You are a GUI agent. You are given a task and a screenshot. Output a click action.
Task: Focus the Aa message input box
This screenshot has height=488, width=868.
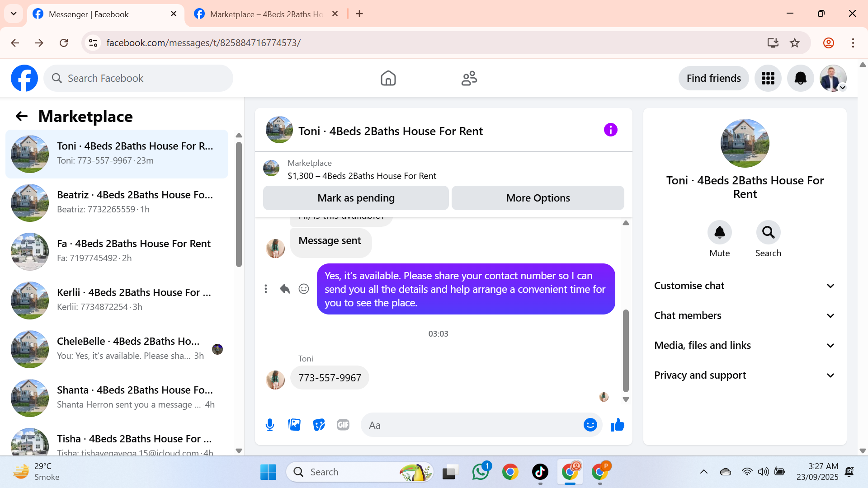tap(472, 425)
